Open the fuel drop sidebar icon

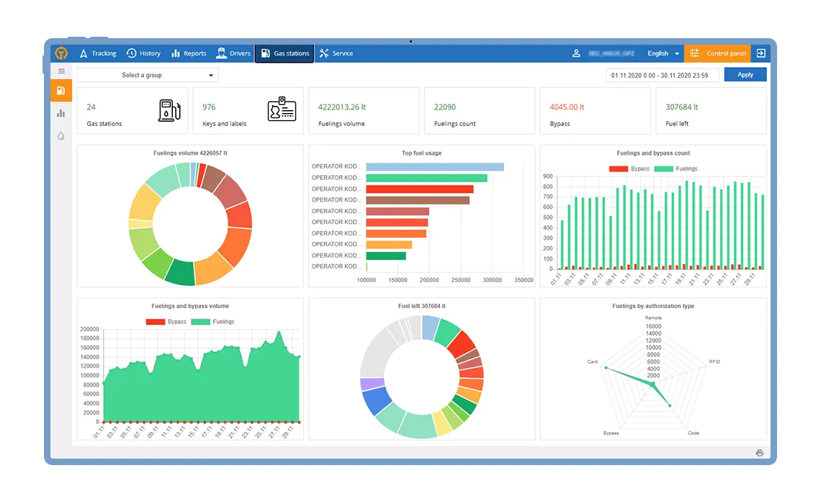point(61,135)
